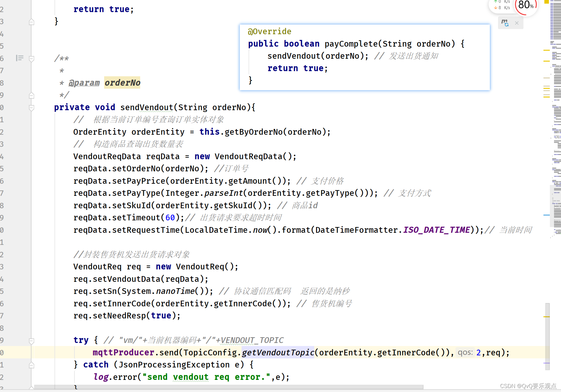This screenshot has height=392, width=561.
Task: Click the nanoTime method call
Action: [175, 291]
